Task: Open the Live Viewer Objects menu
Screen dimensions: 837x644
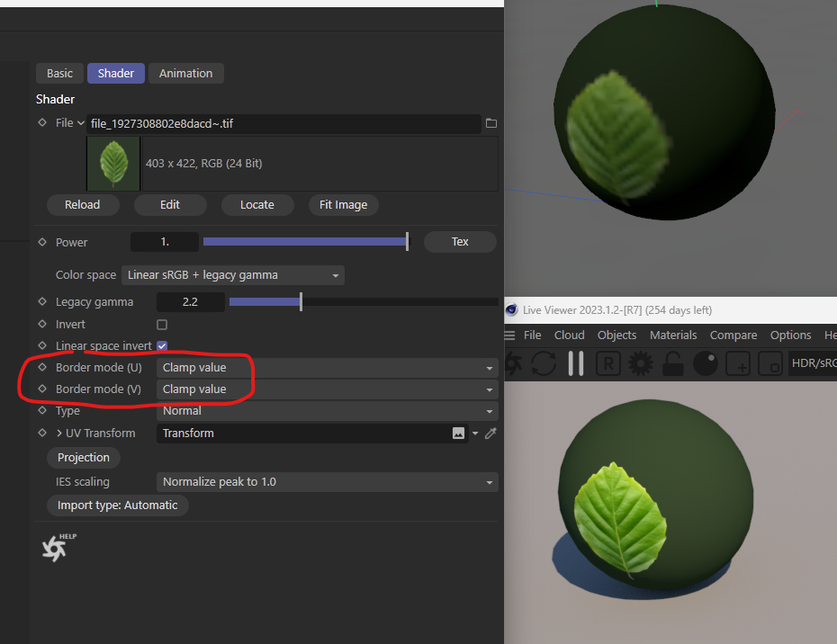Action: [616, 335]
